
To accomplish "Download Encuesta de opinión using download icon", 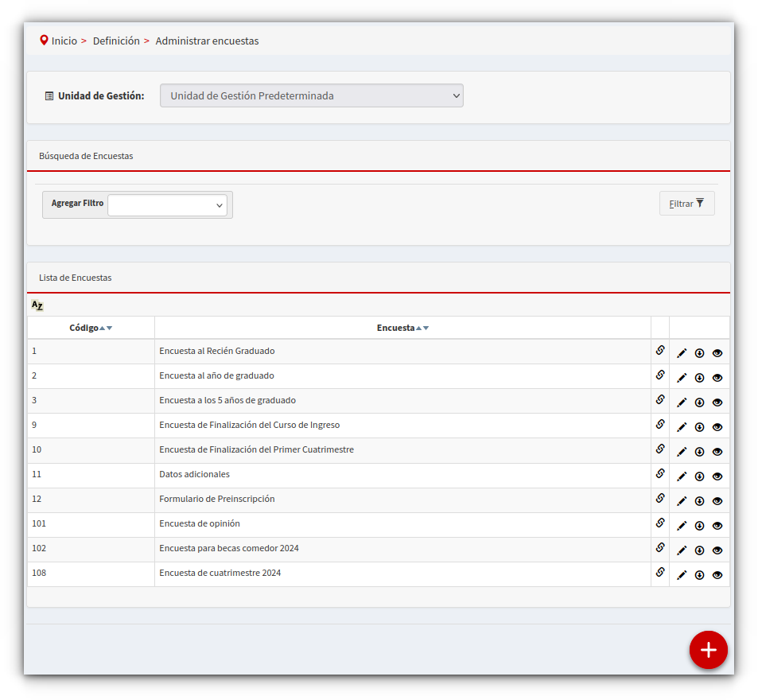I will pyautogui.click(x=699, y=526).
